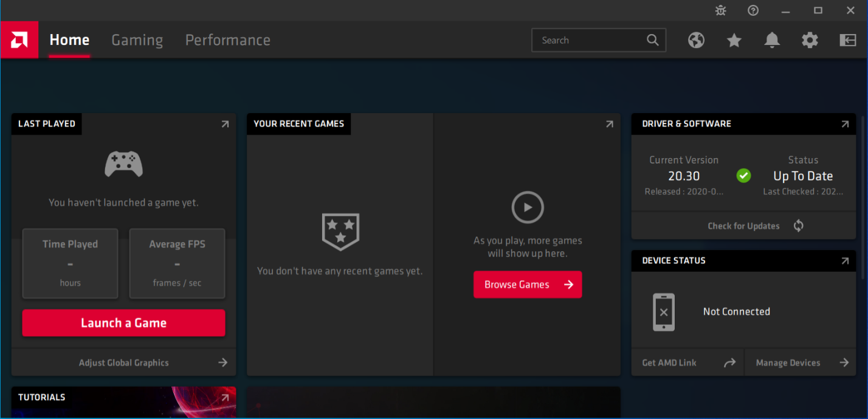Screen dimensions: 868x419
Task: Open settings gear icon
Action: point(810,40)
